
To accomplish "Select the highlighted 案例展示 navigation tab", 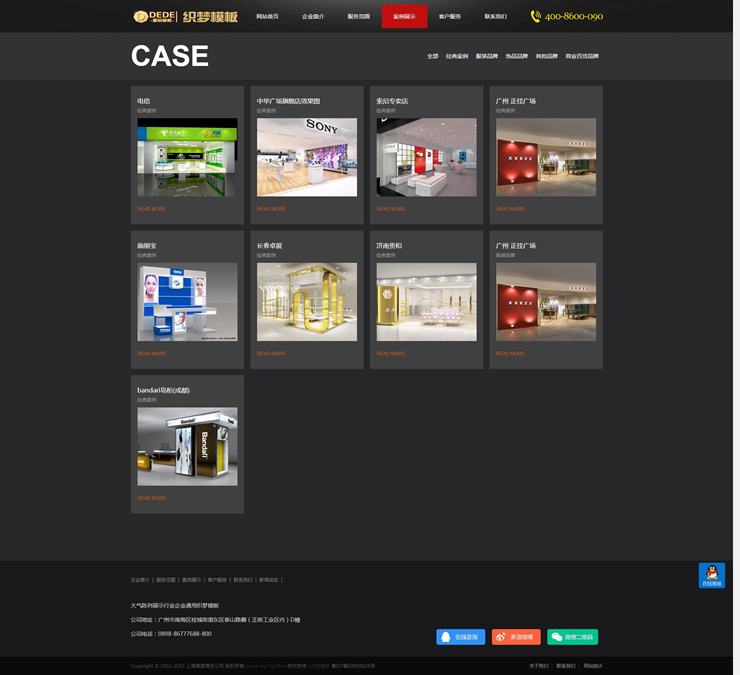I will (404, 16).
